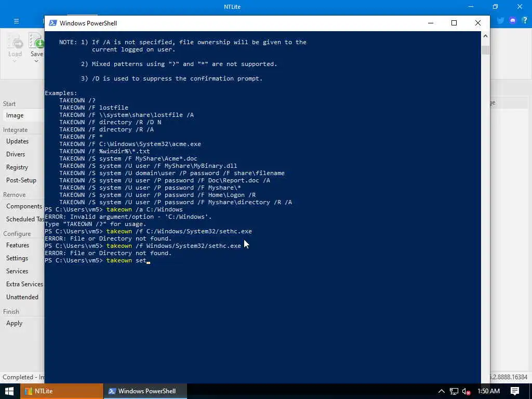532x399 pixels.
Task: Select Windows PowerShell taskbar button
Action: point(145,391)
